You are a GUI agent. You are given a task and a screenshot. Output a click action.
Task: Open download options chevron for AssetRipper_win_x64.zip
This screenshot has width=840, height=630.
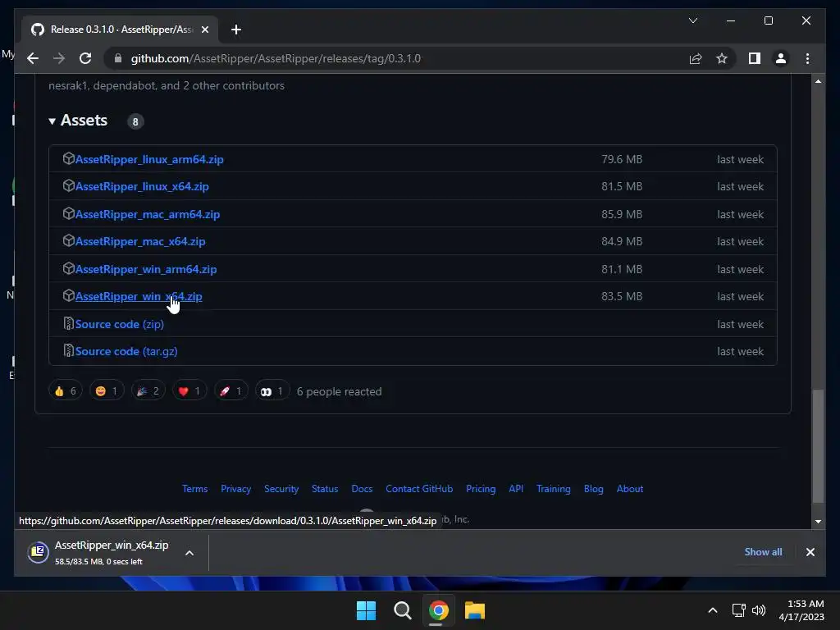[x=189, y=553]
